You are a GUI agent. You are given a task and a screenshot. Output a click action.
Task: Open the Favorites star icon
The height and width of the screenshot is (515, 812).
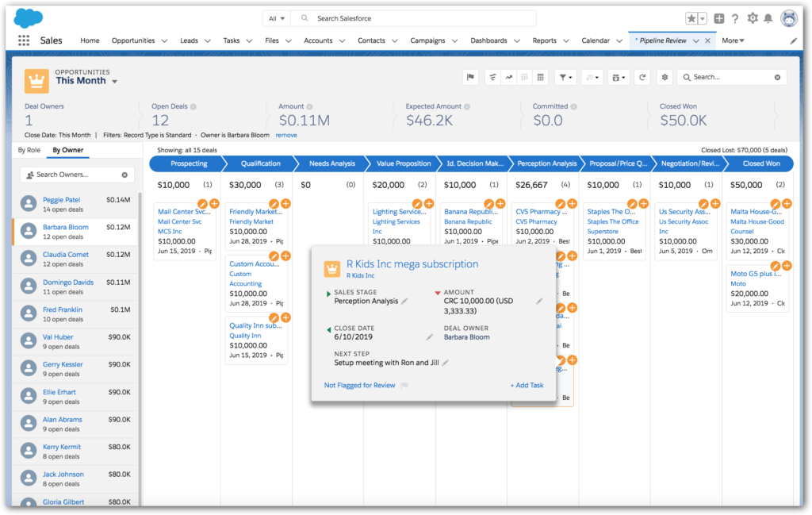pos(691,19)
